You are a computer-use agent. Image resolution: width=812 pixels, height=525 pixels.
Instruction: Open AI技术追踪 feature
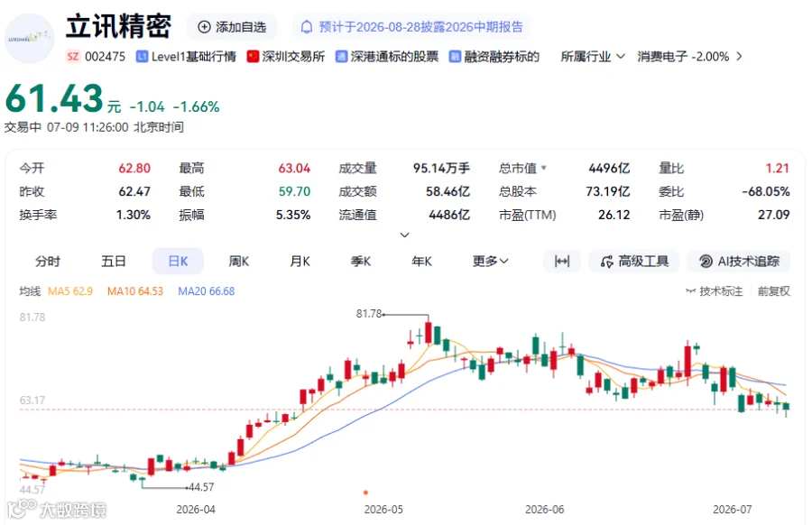click(739, 262)
